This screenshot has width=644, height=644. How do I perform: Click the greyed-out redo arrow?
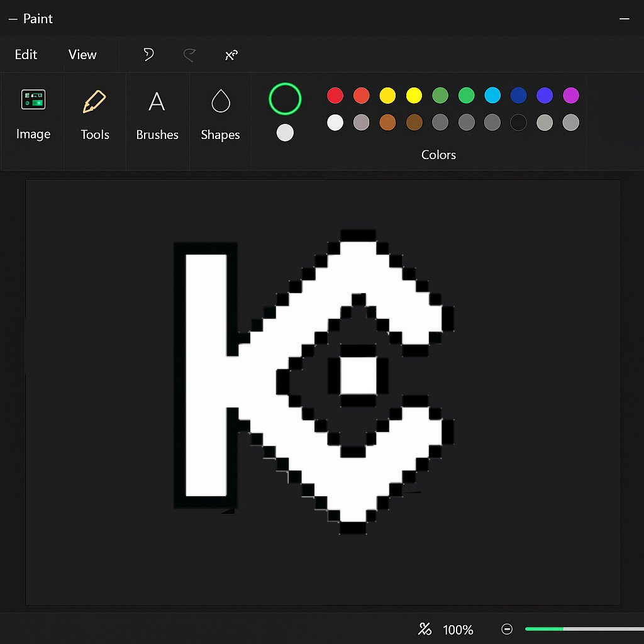tap(189, 54)
